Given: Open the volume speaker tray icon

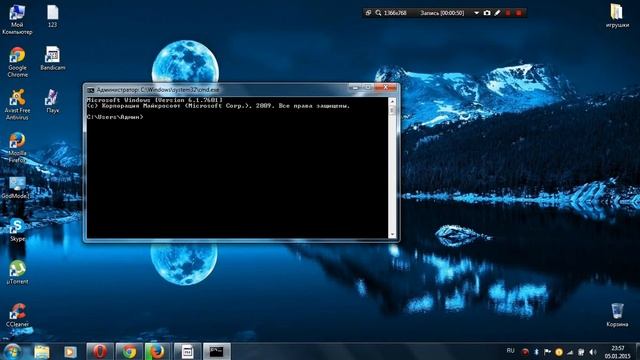Looking at the screenshot, I should (592, 352).
